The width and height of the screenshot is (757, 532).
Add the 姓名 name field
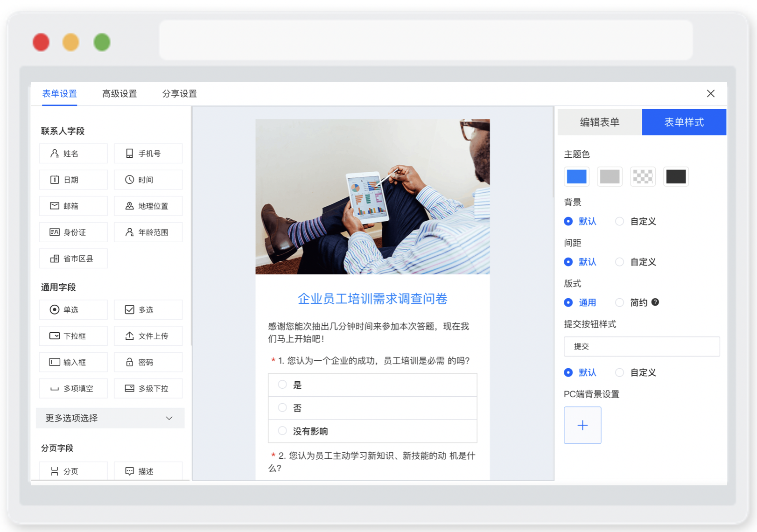coord(73,154)
